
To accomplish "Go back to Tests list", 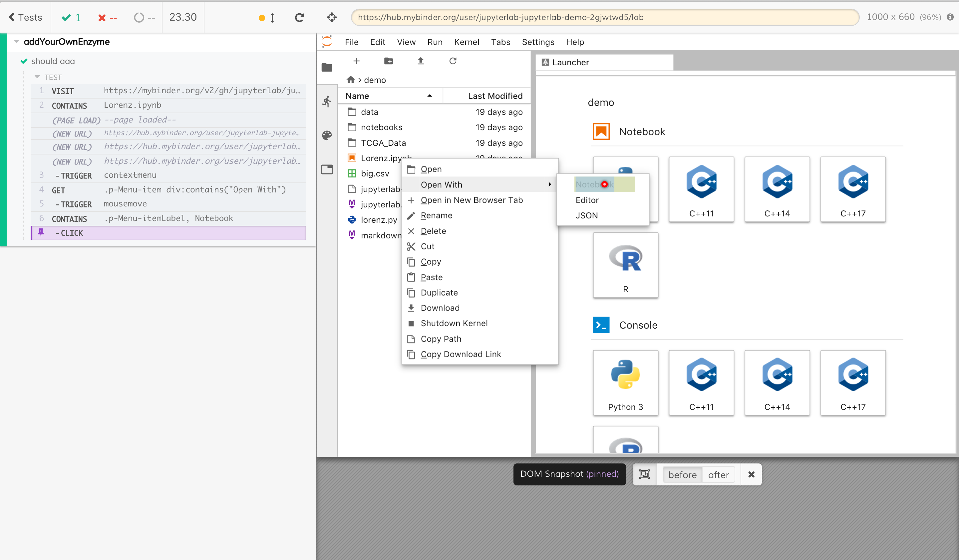I will click(x=26, y=17).
